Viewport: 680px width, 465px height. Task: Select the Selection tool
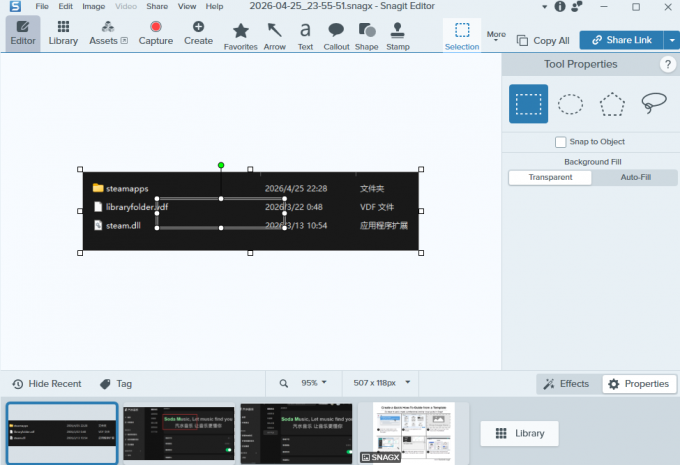pyautogui.click(x=462, y=36)
